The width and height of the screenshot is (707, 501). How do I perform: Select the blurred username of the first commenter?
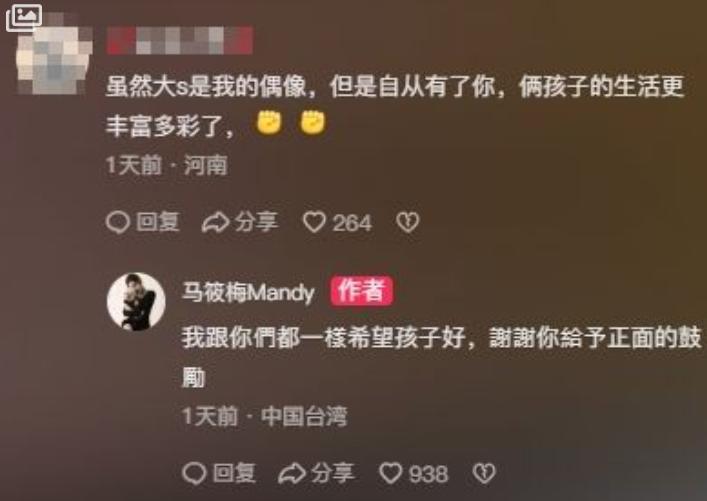[179, 41]
